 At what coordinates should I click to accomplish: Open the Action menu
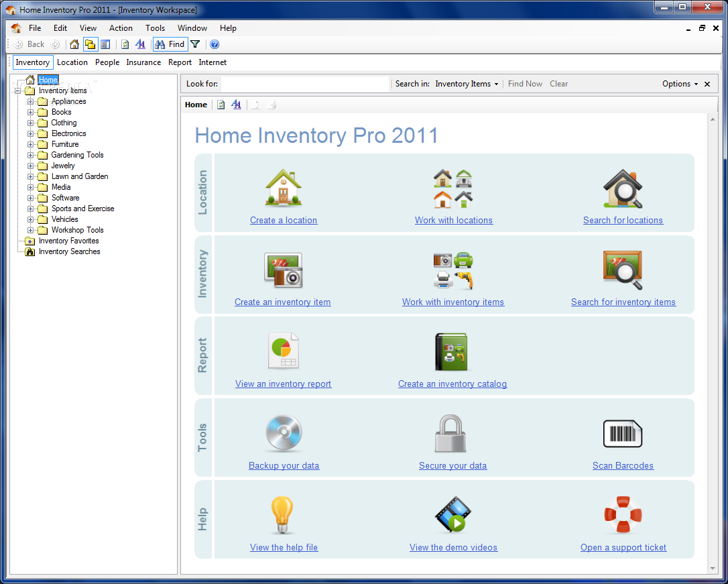pyautogui.click(x=121, y=28)
